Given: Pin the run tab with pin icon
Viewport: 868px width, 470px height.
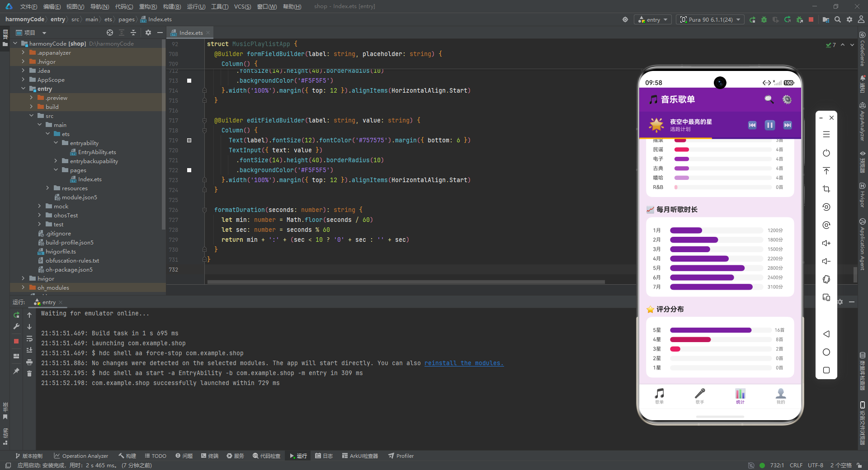Looking at the screenshot, I should pyautogui.click(x=16, y=371).
